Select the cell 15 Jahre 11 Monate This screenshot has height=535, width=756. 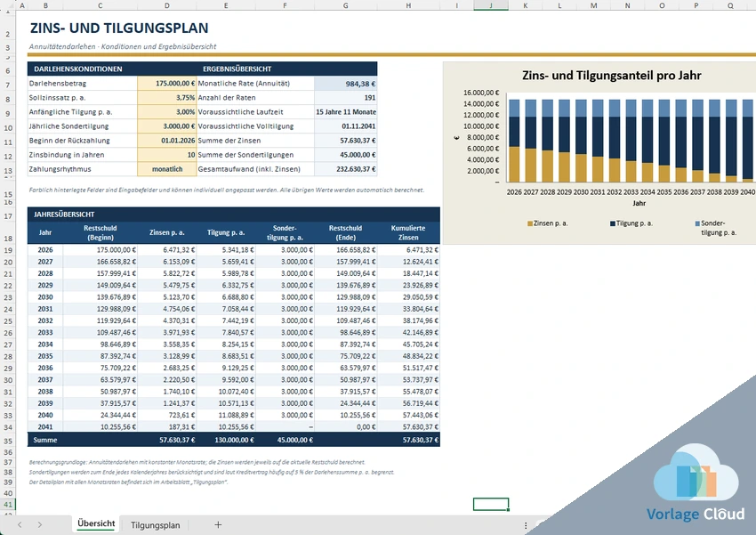tap(346, 112)
